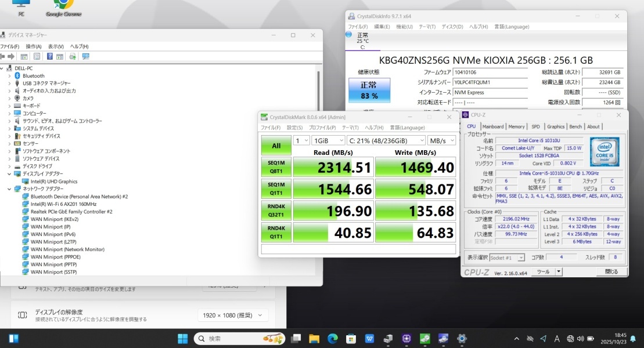The height and width of the screenshot is (348, 644).
Task: Select Intel(R) UHD Graphics device
Action: (x=54, y=182)
